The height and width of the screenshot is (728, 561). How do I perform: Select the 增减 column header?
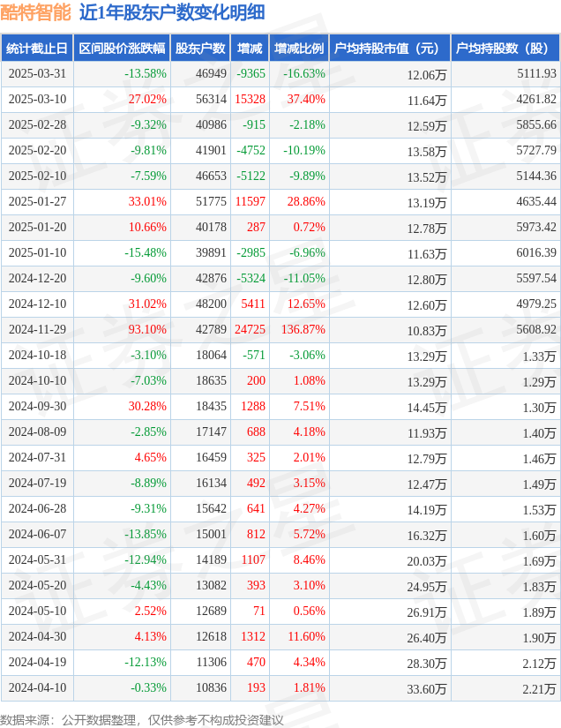[x=250, y=49]
